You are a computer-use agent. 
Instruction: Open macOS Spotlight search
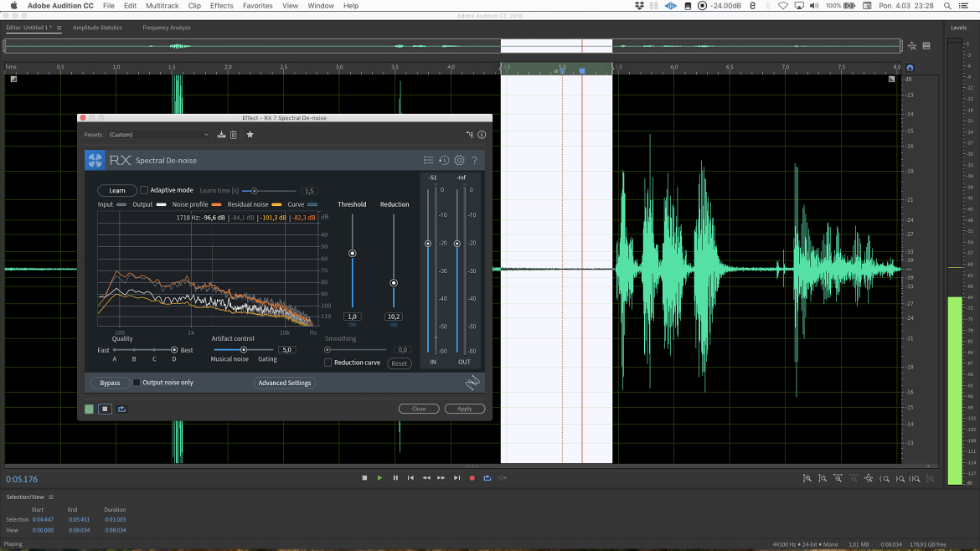coord(947,6)
